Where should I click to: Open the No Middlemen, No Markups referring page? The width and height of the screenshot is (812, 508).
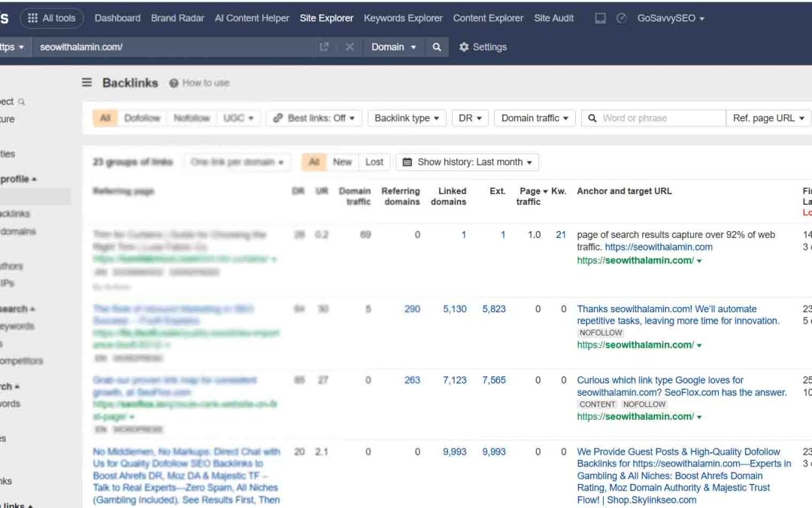(x=186, y=476)
